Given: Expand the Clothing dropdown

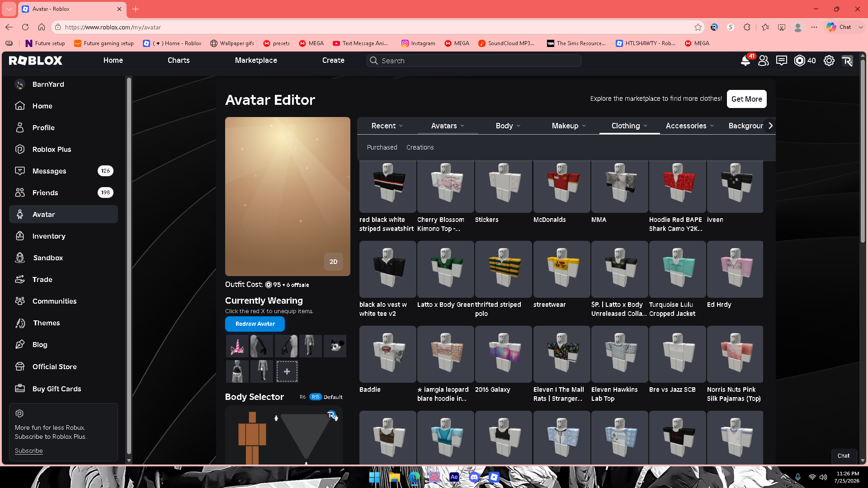Looking at the screenshot, I should (630, 126).
